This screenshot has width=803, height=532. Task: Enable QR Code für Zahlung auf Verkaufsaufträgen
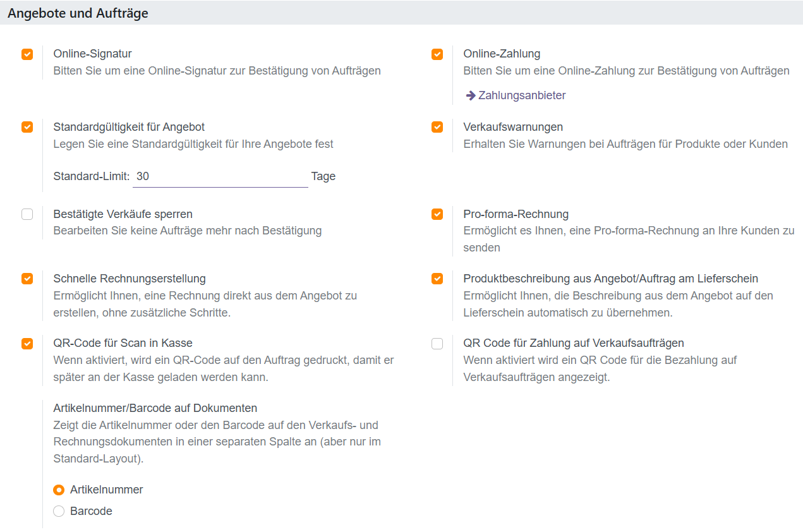437,343
